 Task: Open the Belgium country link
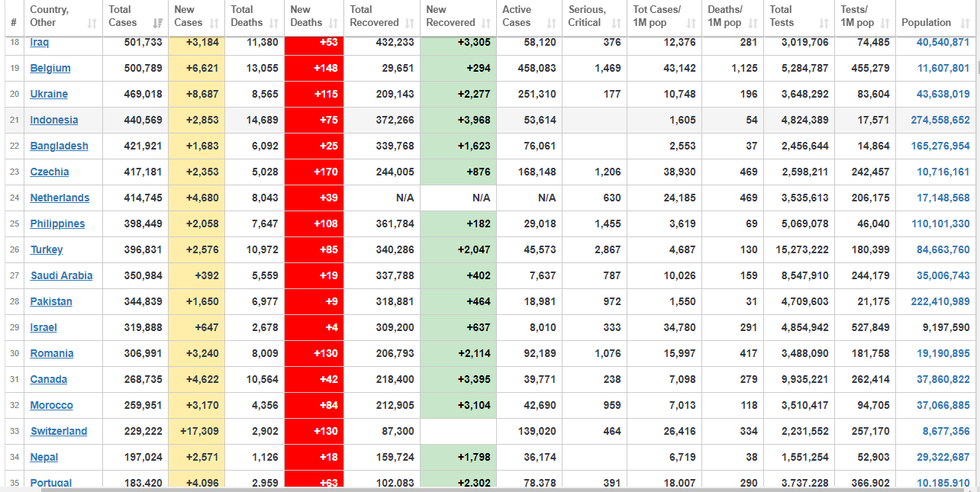click(50, 68)
